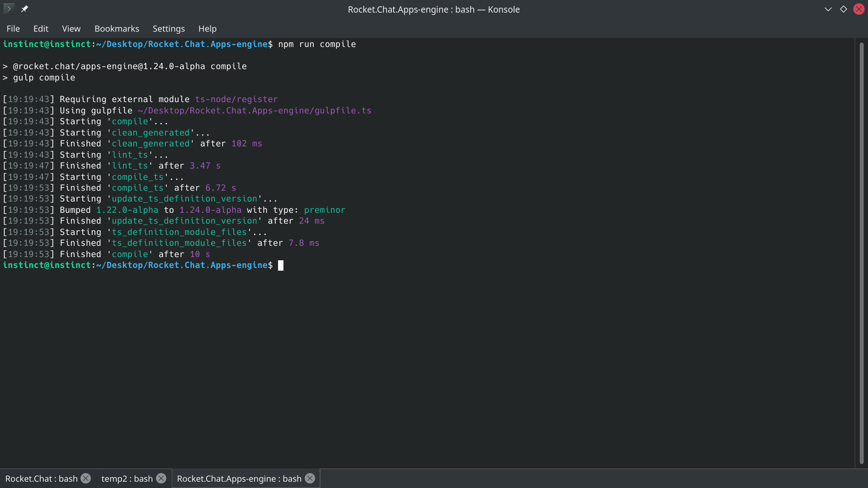The width and height of the screenshot is (868, 488).
Task: Switch to the temp2 : bash tab
Action: (127, 478)
